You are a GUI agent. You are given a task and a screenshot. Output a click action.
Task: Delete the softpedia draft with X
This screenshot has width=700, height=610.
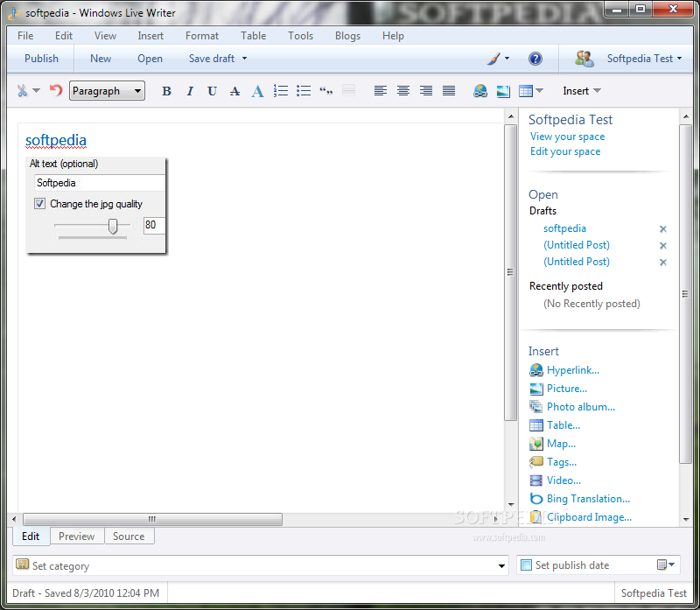(x=663, y=229)
